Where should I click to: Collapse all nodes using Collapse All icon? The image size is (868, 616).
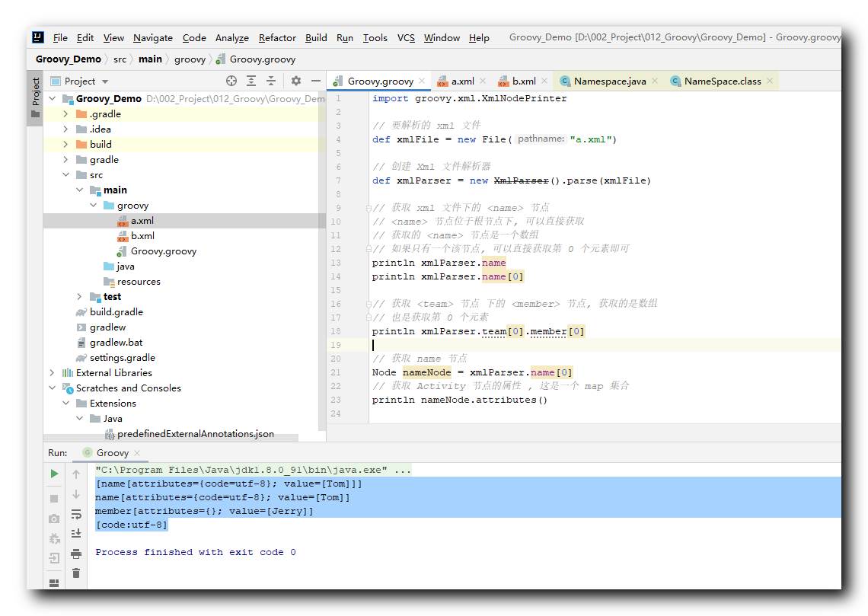271,80
